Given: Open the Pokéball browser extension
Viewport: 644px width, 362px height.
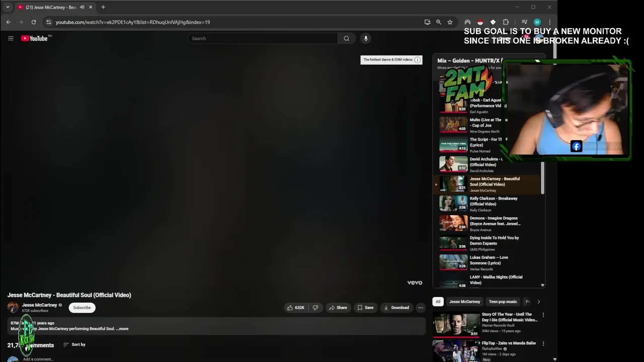Looking at the screenshot, I should tap(480, 22).
